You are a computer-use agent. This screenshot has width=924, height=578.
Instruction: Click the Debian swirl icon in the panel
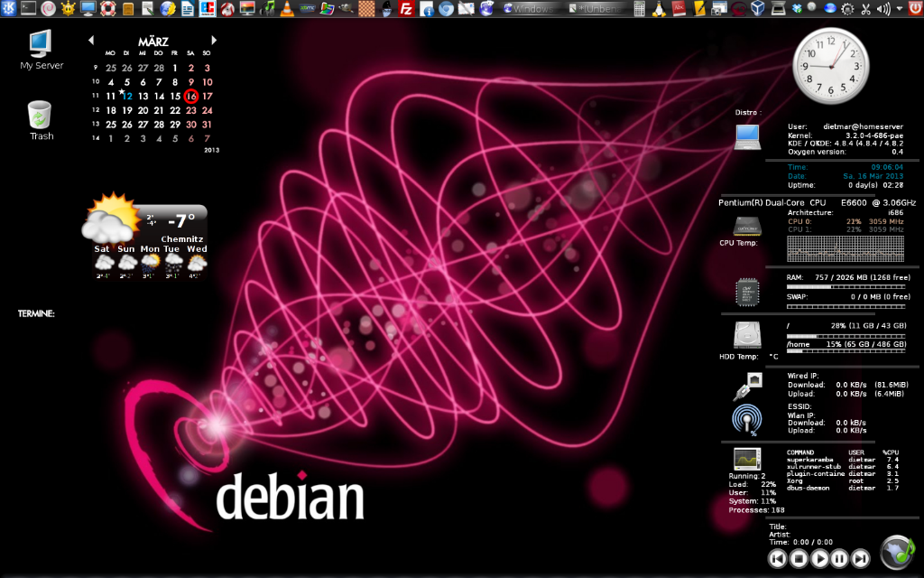[49, 8]
